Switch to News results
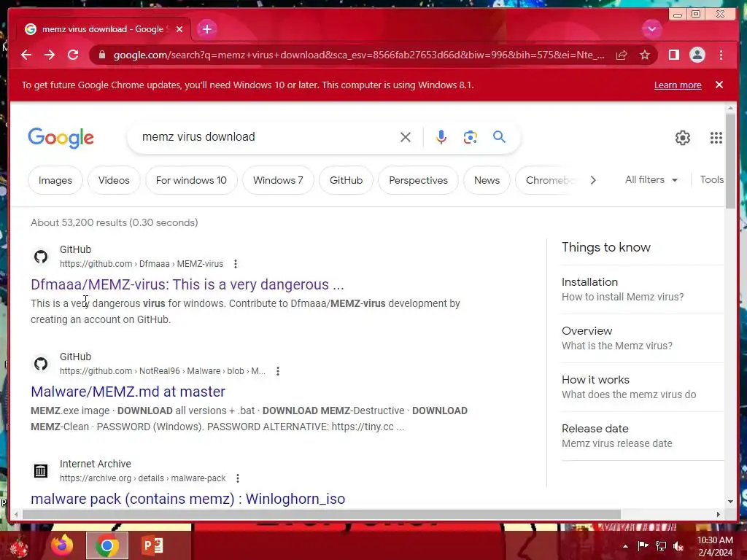Viewport: 747px width, 560px height. point(487,181)
